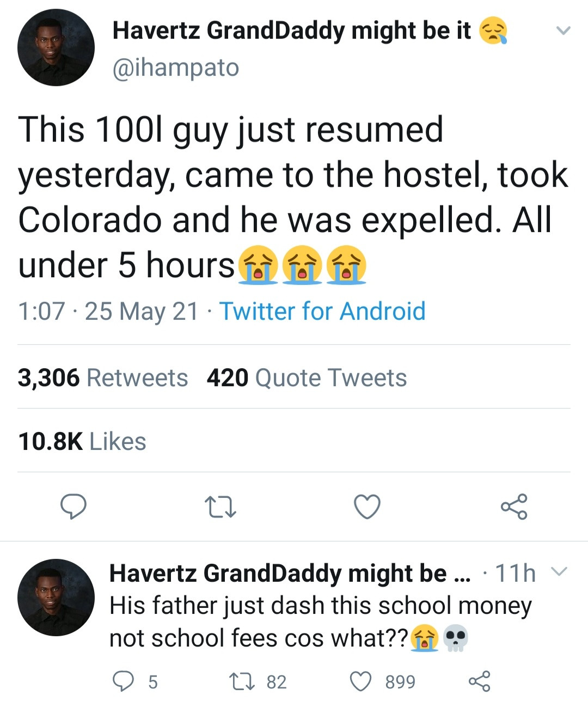Like the reply with 899 likes
Image resolution: width=588 pixels, height=707 pixels.
(x=361, y=681)
